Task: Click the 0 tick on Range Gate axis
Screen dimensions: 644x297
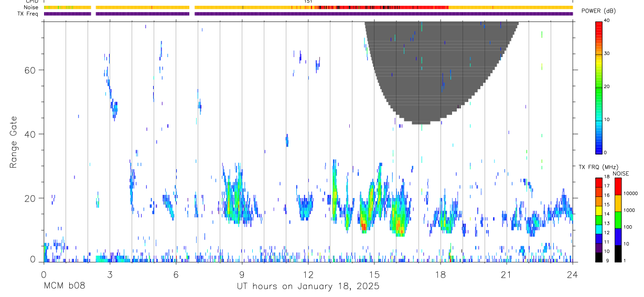Action: pyautogui.click(x=33, y=259)
